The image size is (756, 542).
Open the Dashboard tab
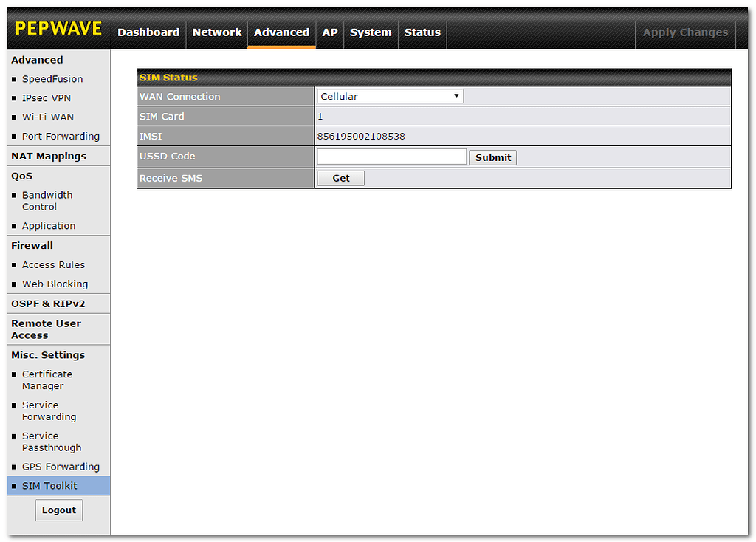tap(148, 32)
